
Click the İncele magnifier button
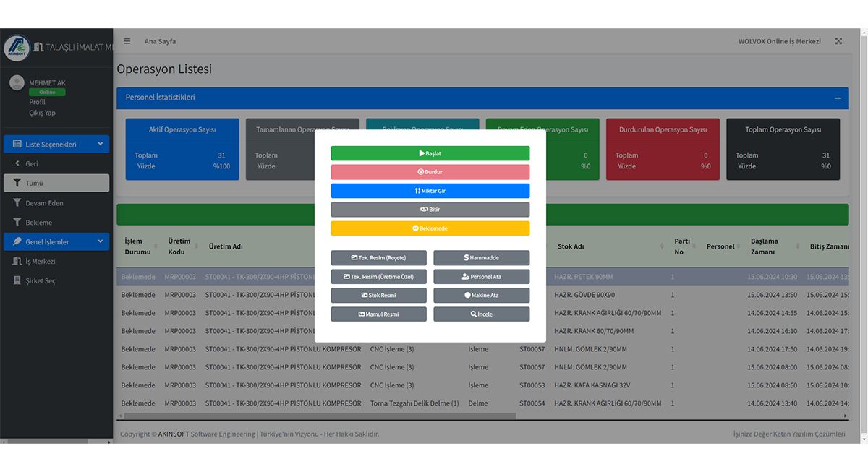(x=481, y=314)
